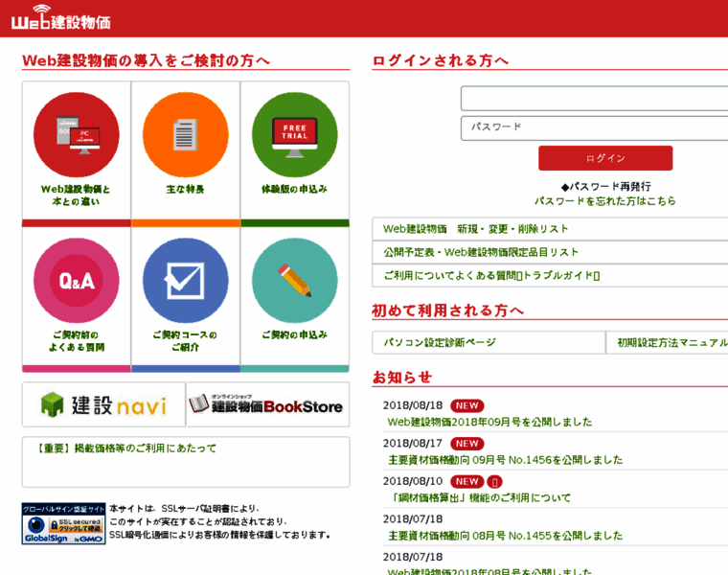Click the 主な特長 caption text
728x575 pixels.
pyautogui.click(x=185, y=189)
